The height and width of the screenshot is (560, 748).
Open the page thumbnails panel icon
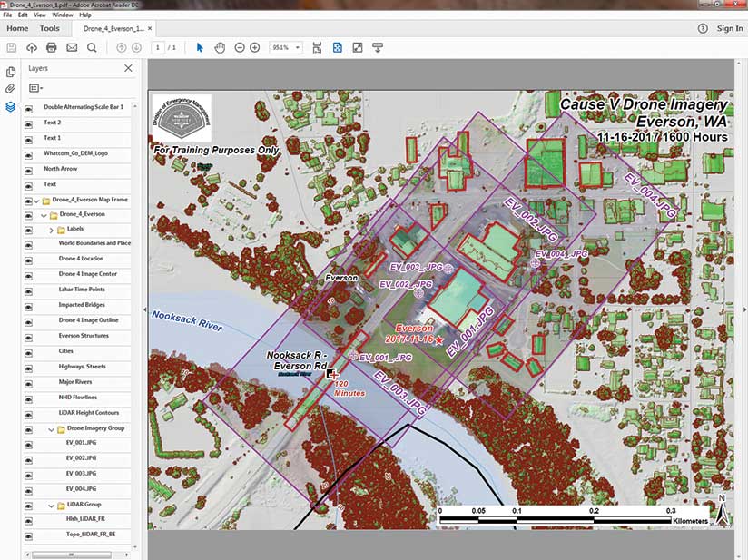coord(11,72)
